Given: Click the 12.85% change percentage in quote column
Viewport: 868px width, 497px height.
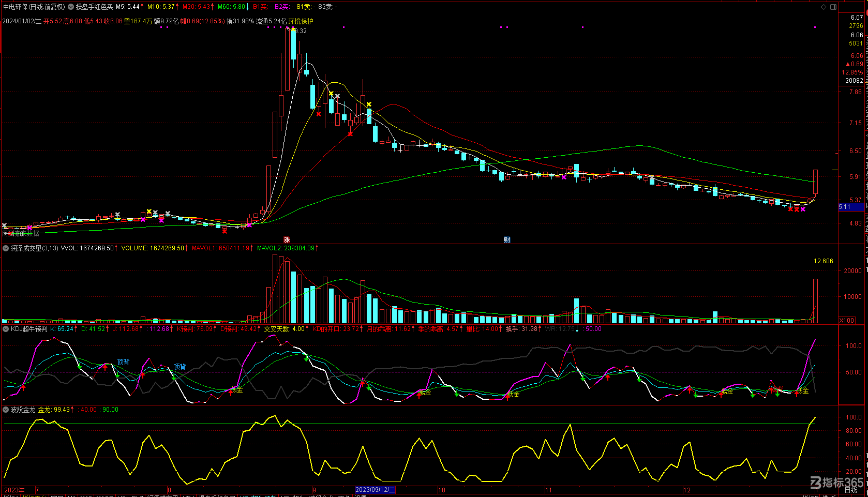Looking at the screenshot, I should point(852,72).
